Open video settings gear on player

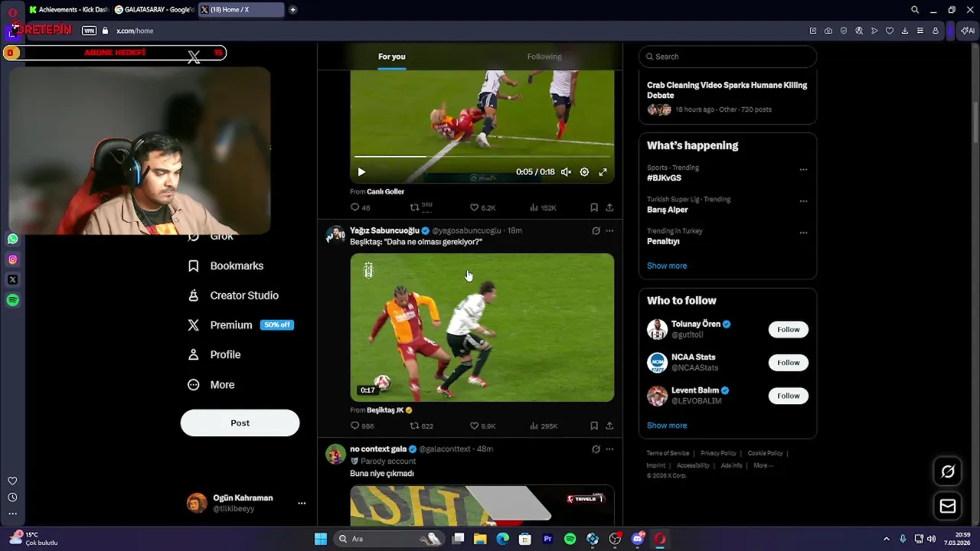[x=584, y=172]
